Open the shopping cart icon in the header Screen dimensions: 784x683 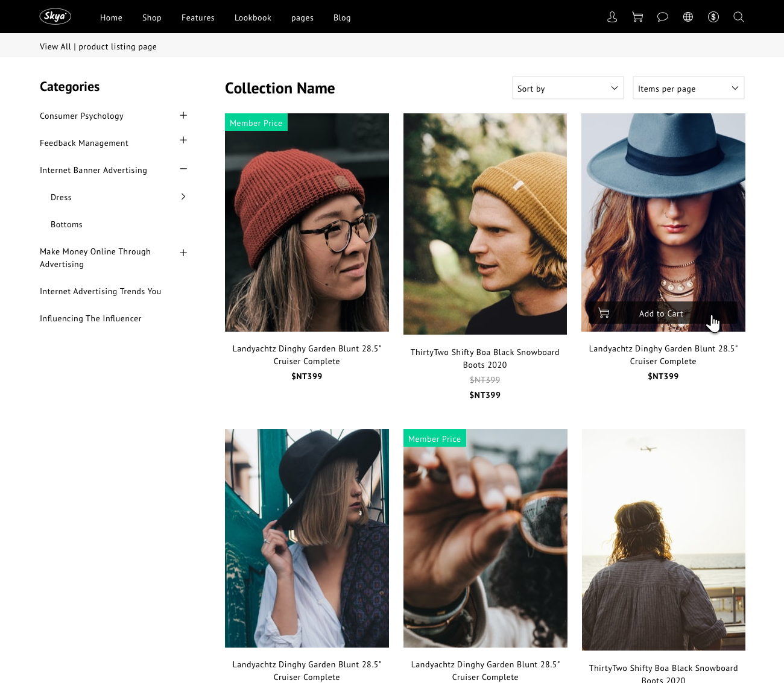click(637, 17)
